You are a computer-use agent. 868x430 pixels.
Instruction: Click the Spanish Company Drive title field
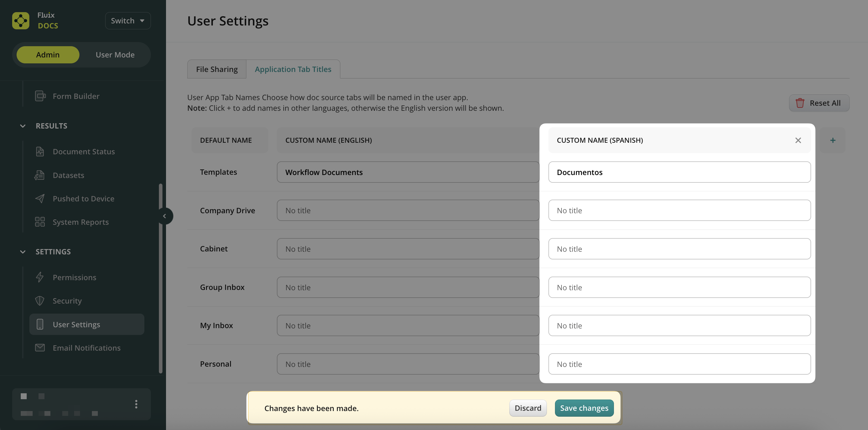(x=679, y=211)
